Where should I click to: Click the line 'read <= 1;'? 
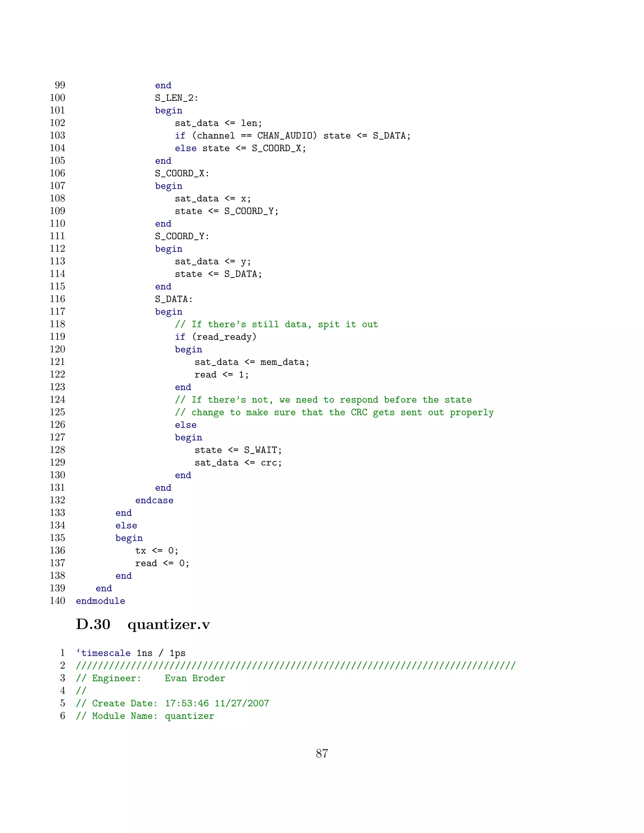[x=222, y=375]
